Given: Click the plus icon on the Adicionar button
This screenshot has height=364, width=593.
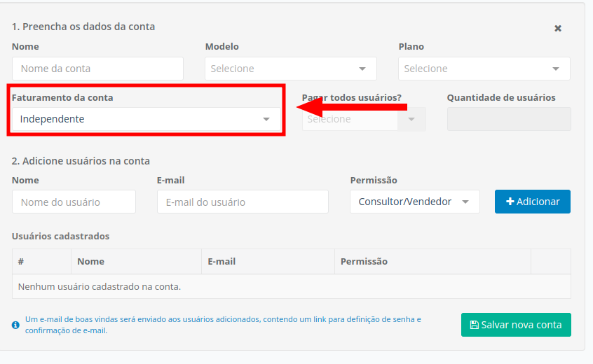Looking at the screenshot, I should (x=510, y=202).
